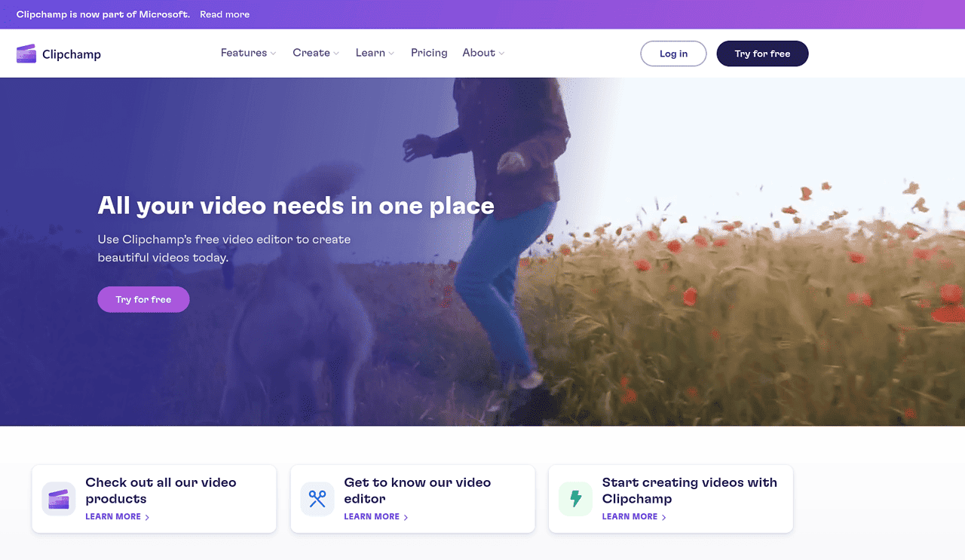
Task: Select 'Get to know our video editor' heading
Action: 417,491
